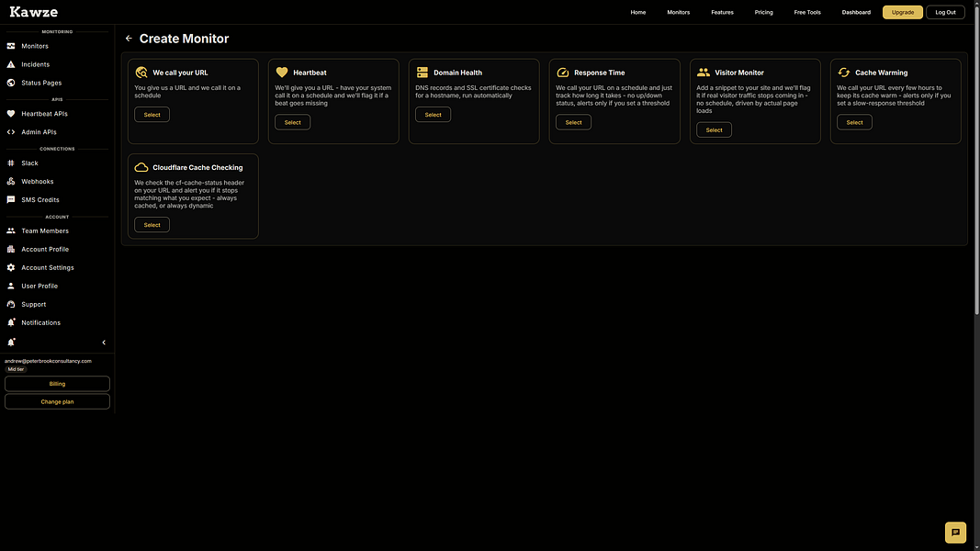Select the Domain Health monitor type
Screen dimensions: 980x551
(434, 114)
